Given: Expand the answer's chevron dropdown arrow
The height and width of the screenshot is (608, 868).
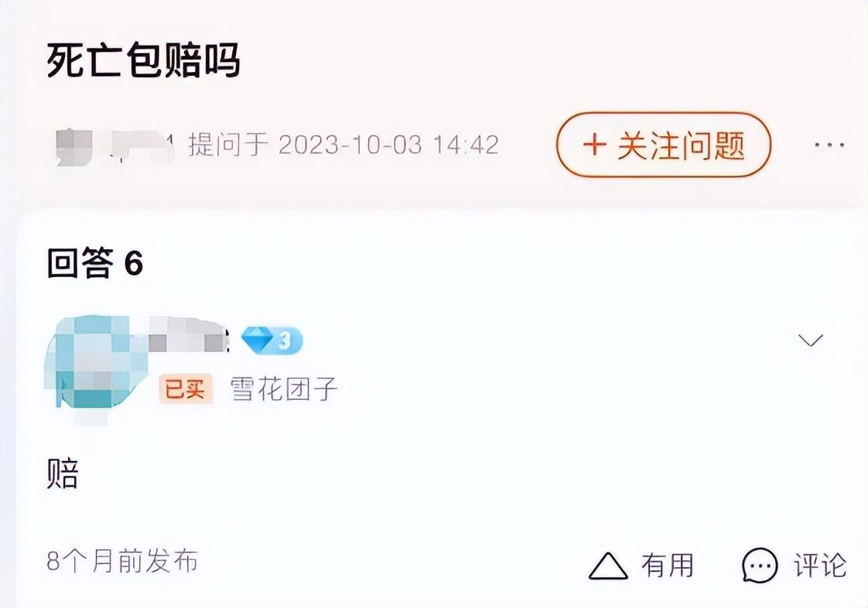Looking at the screenshot, I should pos(811,340).
